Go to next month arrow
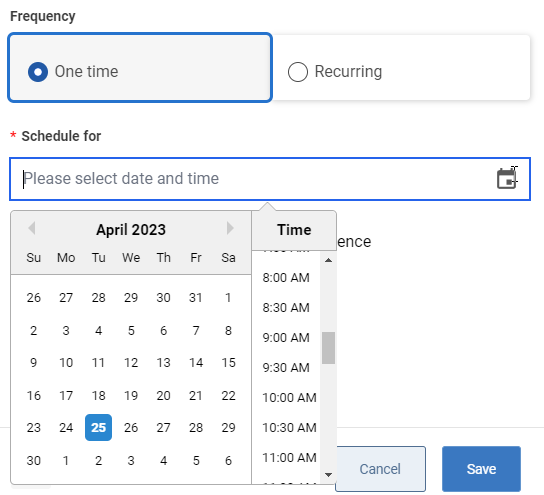 (x=230, y=228)
